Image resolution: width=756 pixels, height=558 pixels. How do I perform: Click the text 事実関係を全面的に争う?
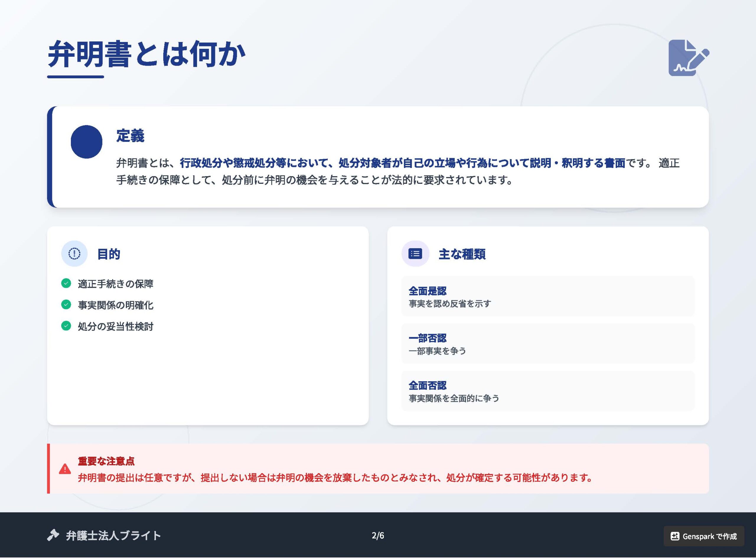[454, 398]
